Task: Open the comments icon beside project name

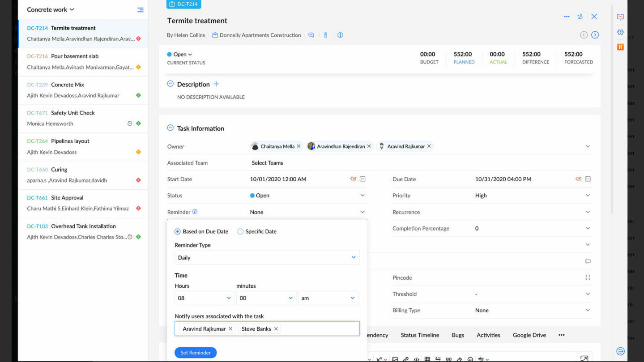Action: pos(311,35)
